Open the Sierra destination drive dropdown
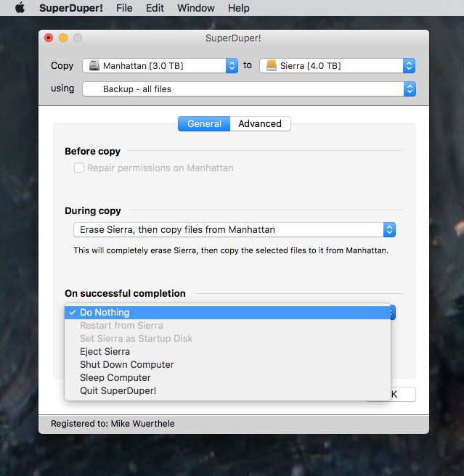The height and width of the screenshot is (476, 464). click(x=337, y=65)
